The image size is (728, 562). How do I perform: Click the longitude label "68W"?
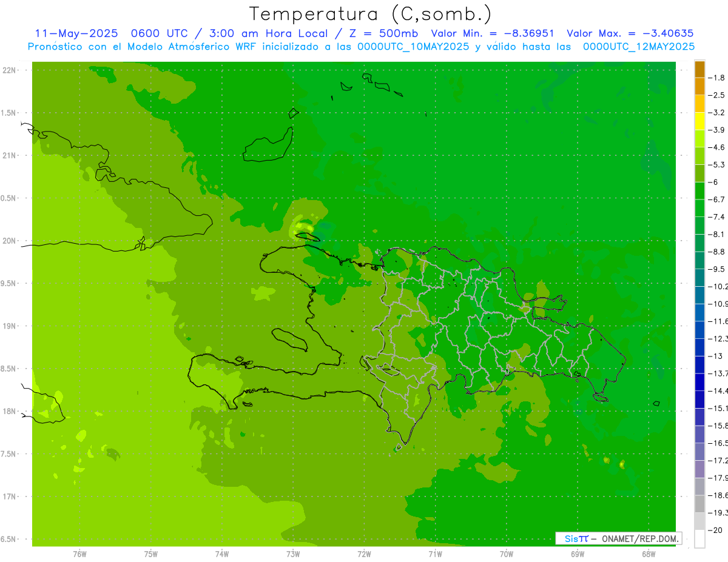649,554
